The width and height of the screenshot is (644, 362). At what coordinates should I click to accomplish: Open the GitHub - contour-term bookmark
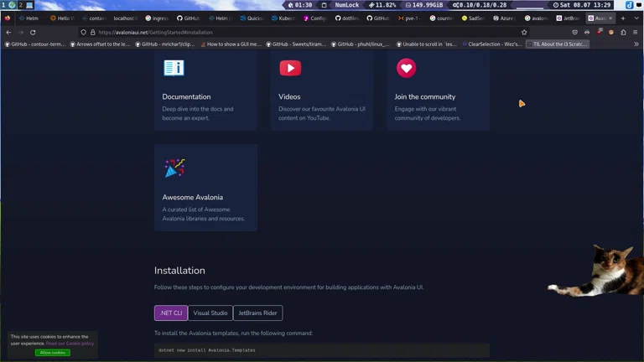35,44
